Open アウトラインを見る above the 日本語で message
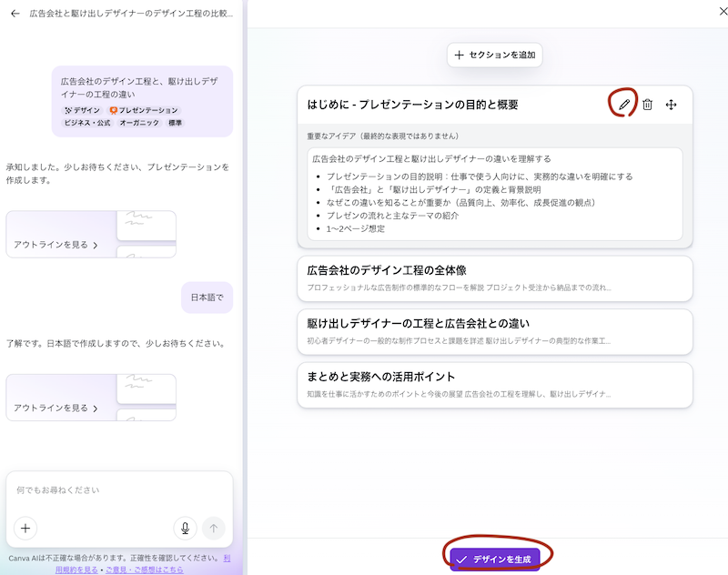The width and height of the screenshot is (728, 575). [56, 245]
